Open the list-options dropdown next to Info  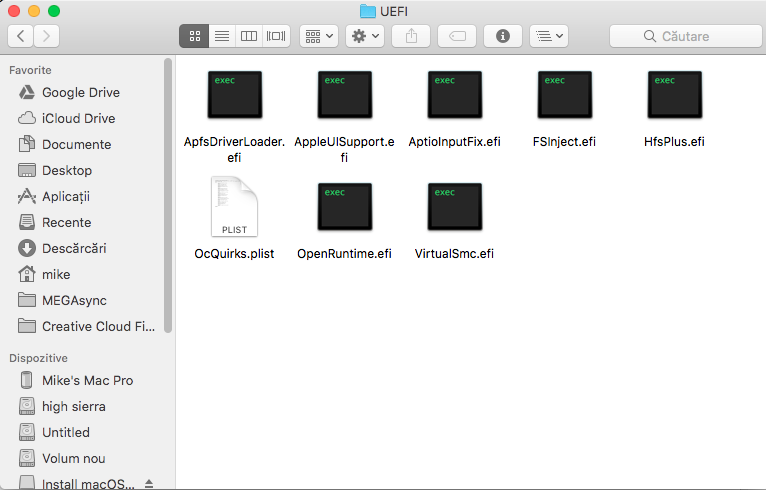(x=549, y=36)
